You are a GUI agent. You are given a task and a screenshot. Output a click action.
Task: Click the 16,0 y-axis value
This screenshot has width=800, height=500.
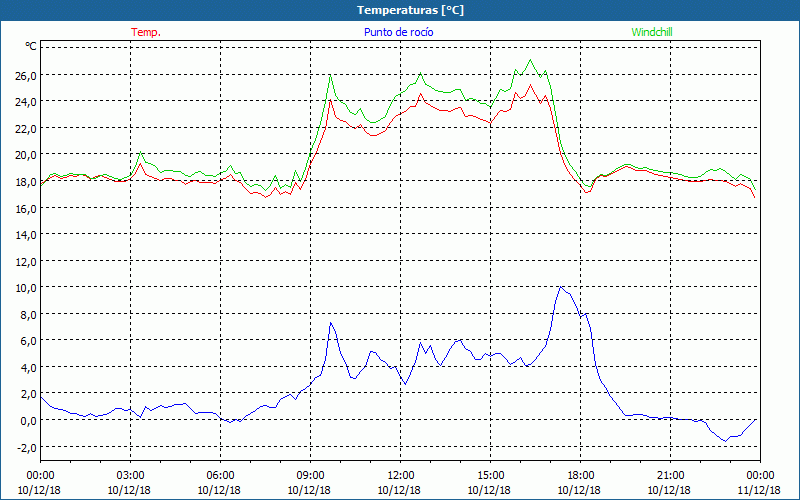coord(26,208)
